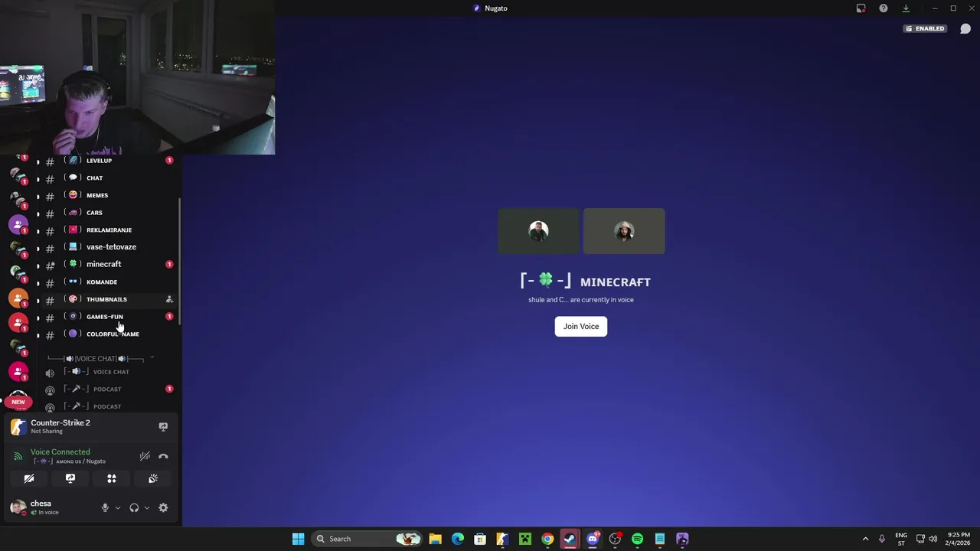Open Microsoft Store from the taskbar
The image size is (980, 551).
click(x=480, y=539)
